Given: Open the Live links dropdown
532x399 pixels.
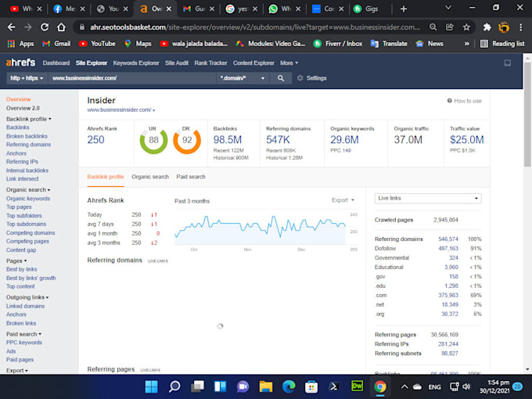Looking at the screenshot, I should tap(428, 199).
